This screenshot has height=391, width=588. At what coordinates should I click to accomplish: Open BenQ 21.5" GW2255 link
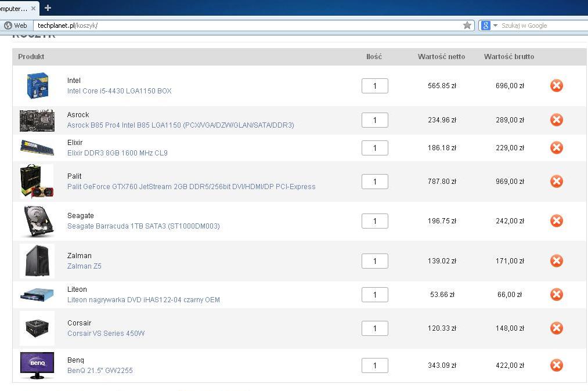(x=100, y=370)
